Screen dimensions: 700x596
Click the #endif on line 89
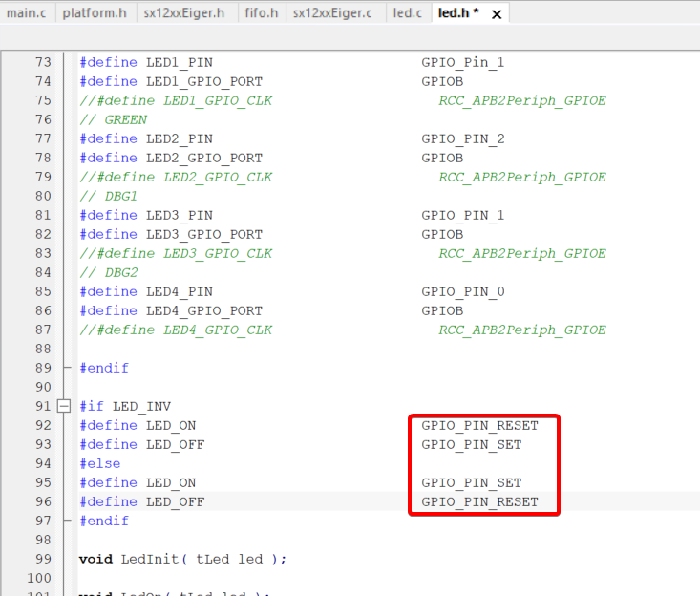tap(103, 368)
